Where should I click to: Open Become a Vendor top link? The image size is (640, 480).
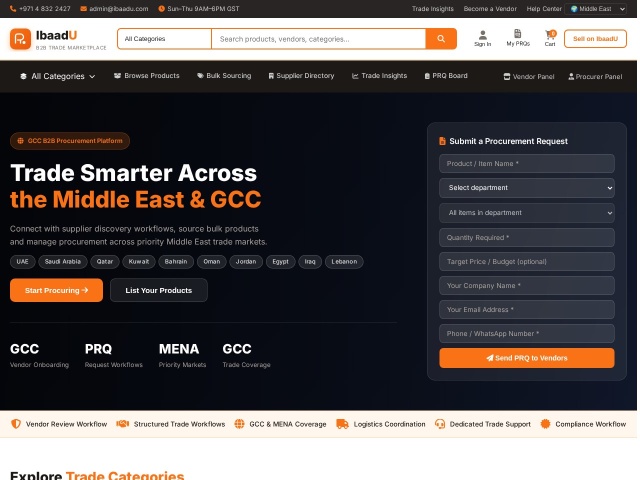[x=490, y=9]
